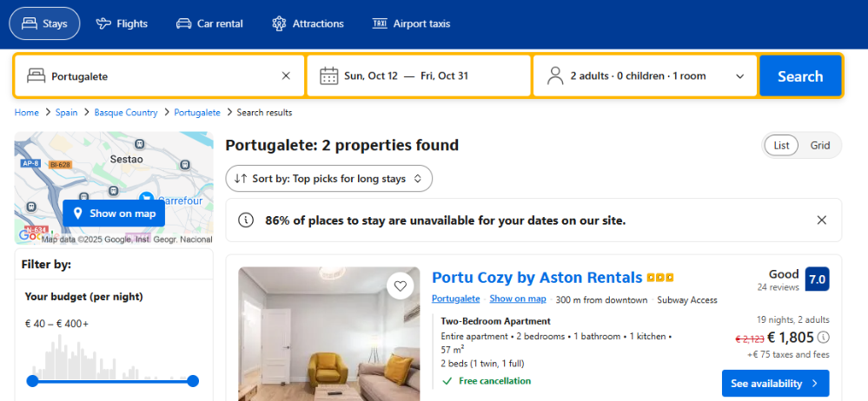Save Portu Cozy with the heart icon
The width and height of the screenshot is (868, 401).
coord(400,286)
